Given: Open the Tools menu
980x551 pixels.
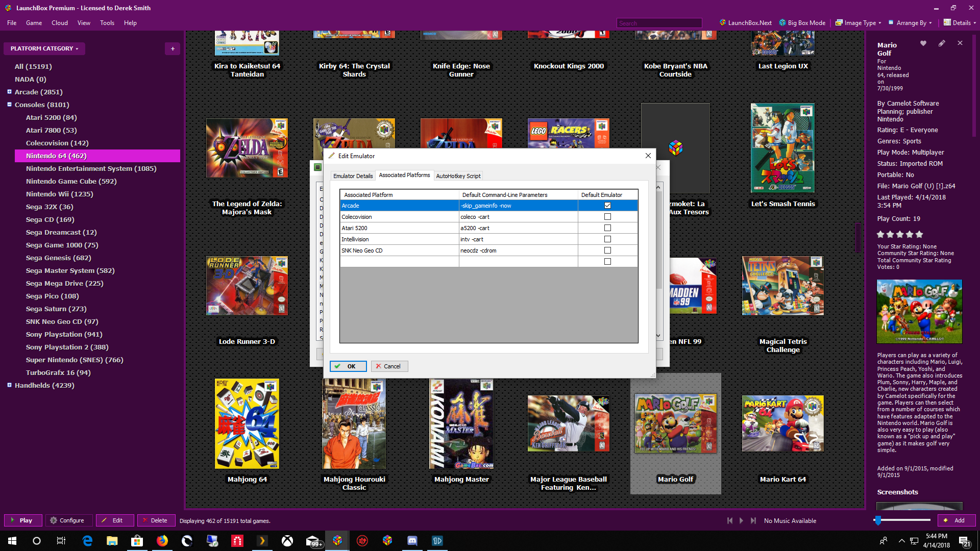Looking at the screenshot, I should point(107,23).
